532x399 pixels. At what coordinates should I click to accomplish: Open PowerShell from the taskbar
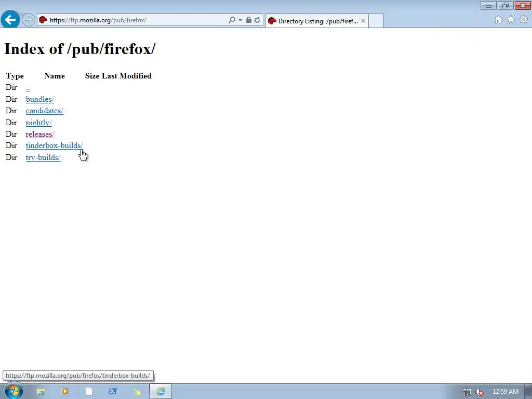tap(113, 392)
